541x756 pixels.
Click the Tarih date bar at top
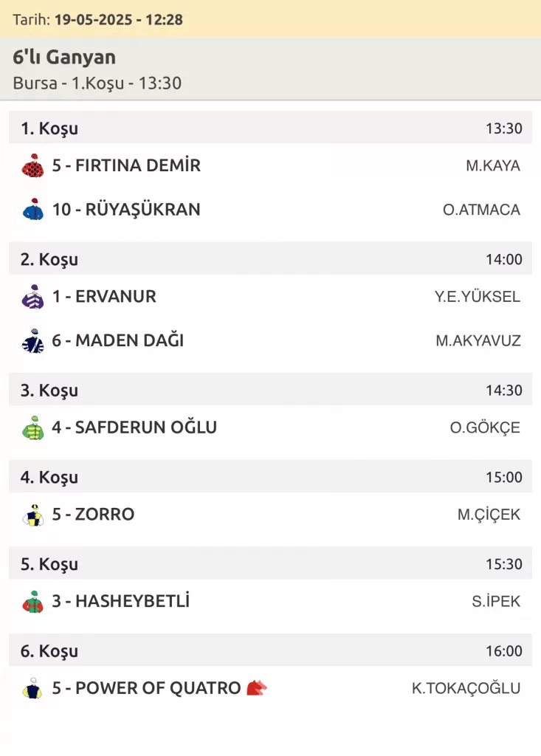pyautogui.click(x=270, y=19)
